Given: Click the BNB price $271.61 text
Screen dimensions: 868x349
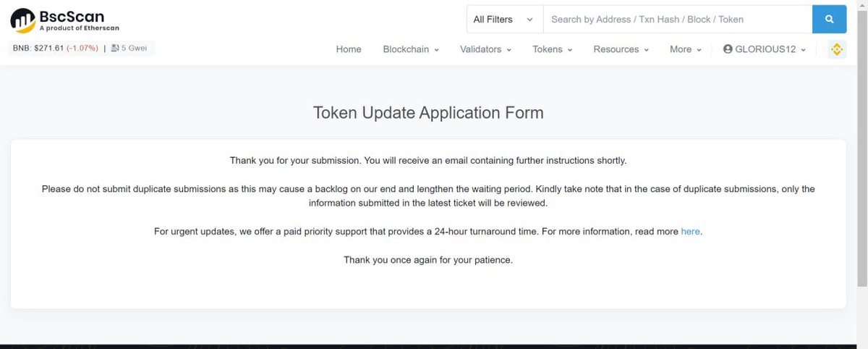Looking at the screenshot, I should coord(56,49).
